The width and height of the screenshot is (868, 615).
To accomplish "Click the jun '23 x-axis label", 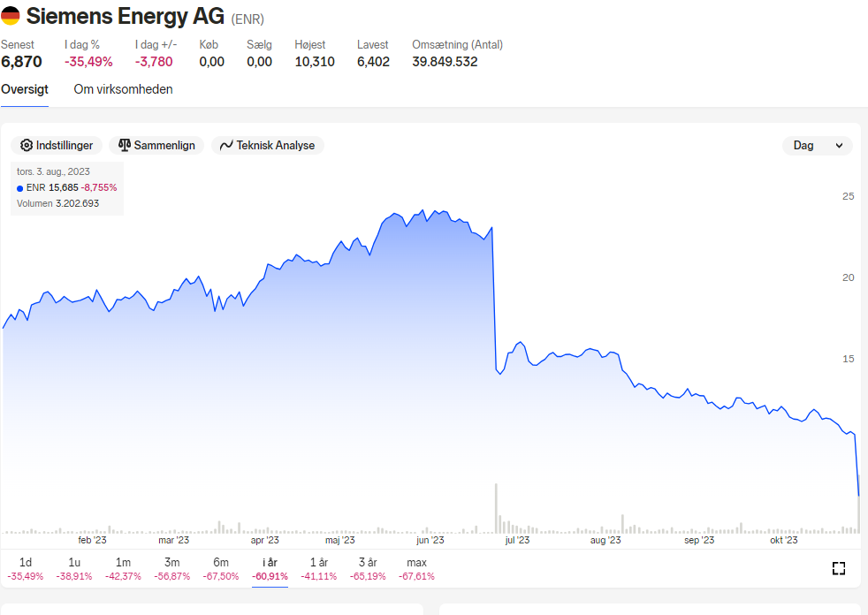I will 430,540.
